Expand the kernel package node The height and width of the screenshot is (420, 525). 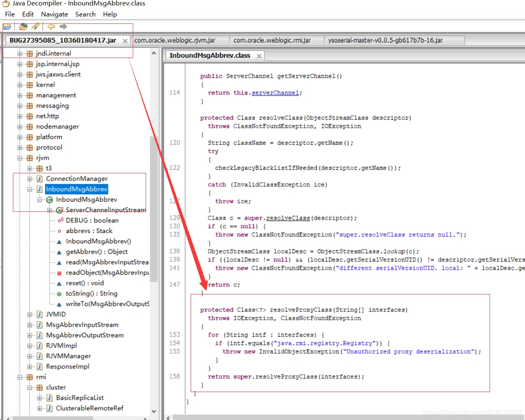click(20, 85)
